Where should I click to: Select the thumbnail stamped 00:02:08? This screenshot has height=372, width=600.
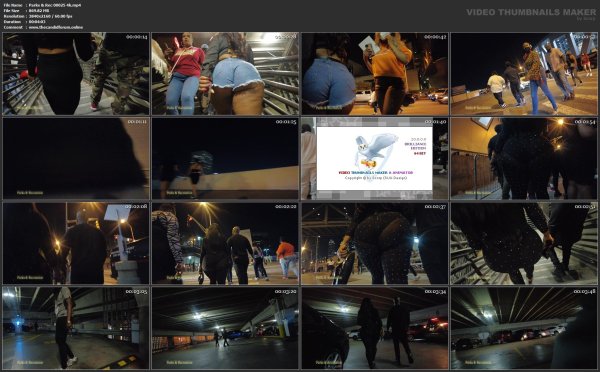pyautogui.click(x=76, y=243)
